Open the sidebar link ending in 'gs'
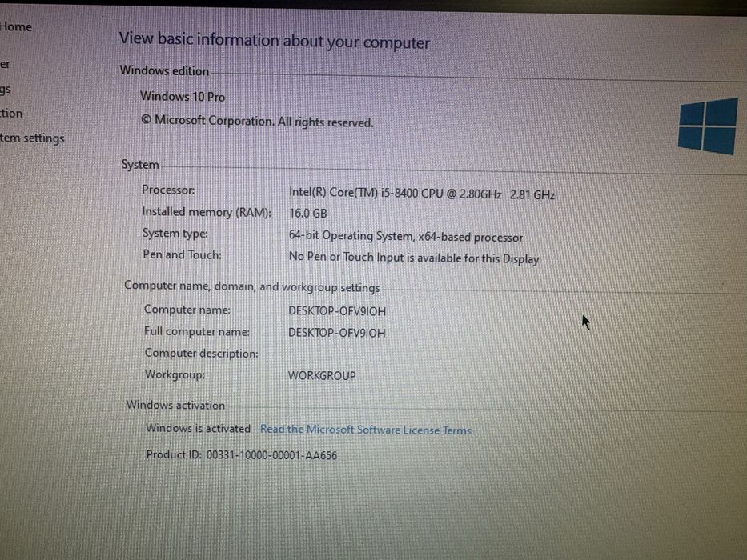Viewport: 747px width, 560px height. [6, 90]
